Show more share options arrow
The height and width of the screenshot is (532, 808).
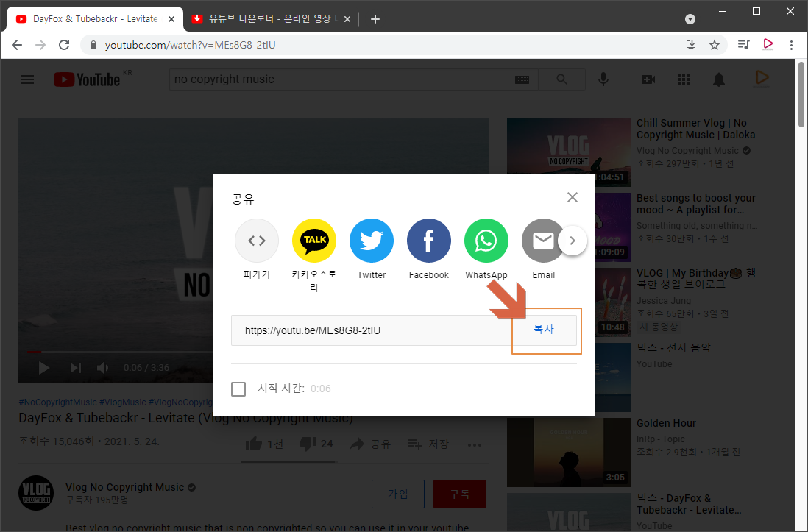click(573, 241)
